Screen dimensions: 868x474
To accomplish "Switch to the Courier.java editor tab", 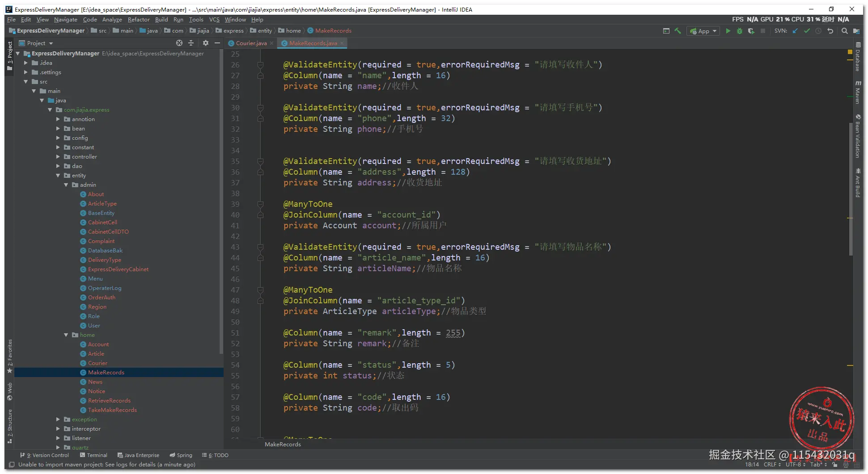I will pos(251,43).
